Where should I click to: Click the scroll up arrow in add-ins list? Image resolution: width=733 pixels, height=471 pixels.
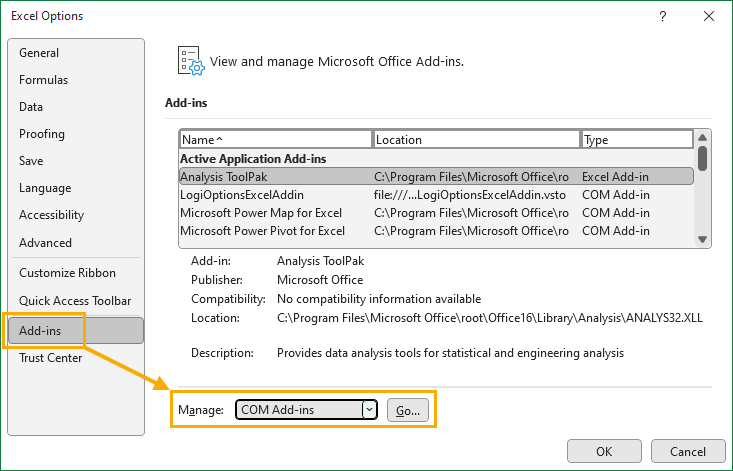[702, 137]
